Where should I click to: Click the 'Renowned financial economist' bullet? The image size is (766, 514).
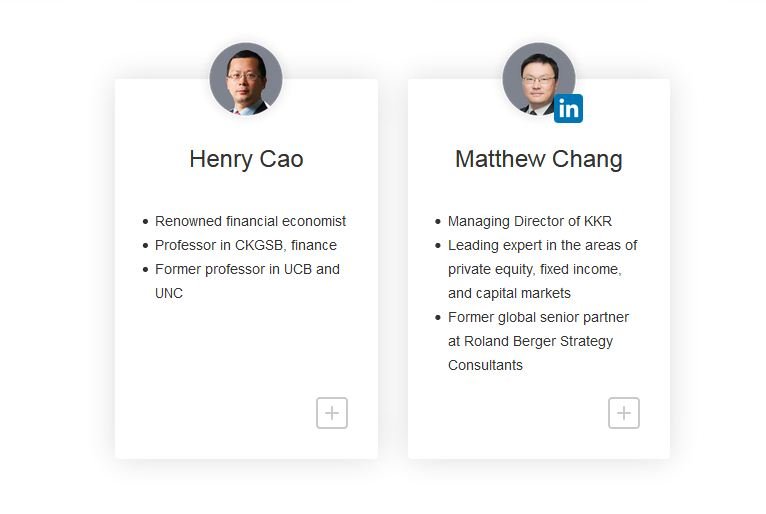click(250, 221)
